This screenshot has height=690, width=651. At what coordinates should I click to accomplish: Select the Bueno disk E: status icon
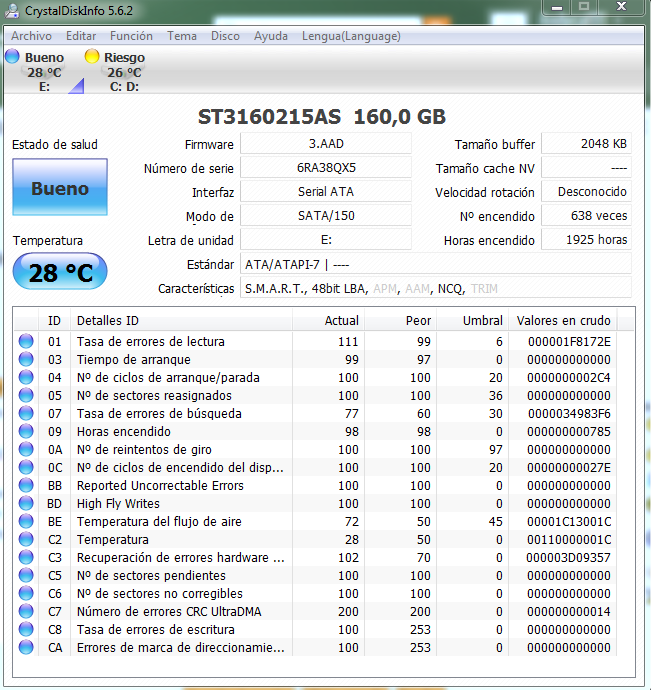click(12, 56)
